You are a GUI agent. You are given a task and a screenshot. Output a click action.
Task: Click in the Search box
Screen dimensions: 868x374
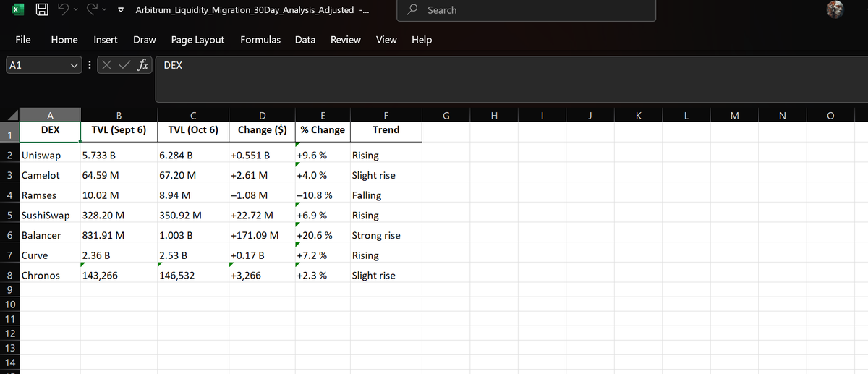click(527, 10)
